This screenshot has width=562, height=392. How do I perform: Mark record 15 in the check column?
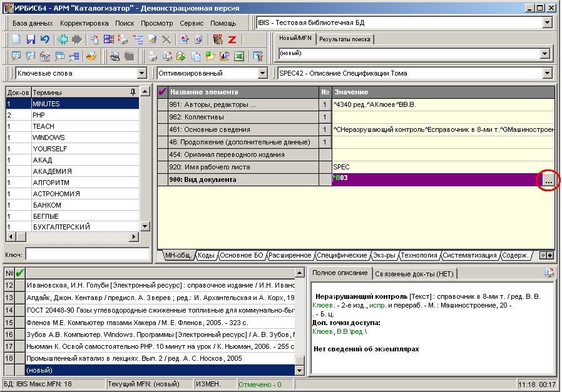click(20, 323)
